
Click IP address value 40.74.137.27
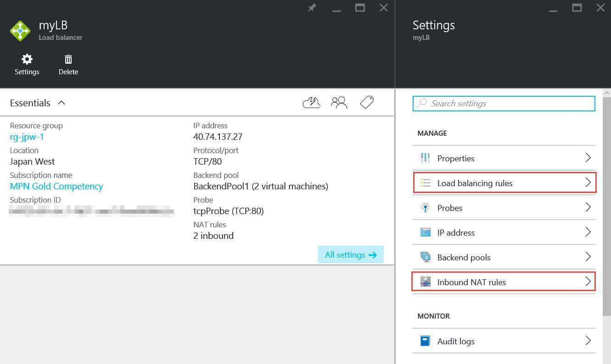218,137
